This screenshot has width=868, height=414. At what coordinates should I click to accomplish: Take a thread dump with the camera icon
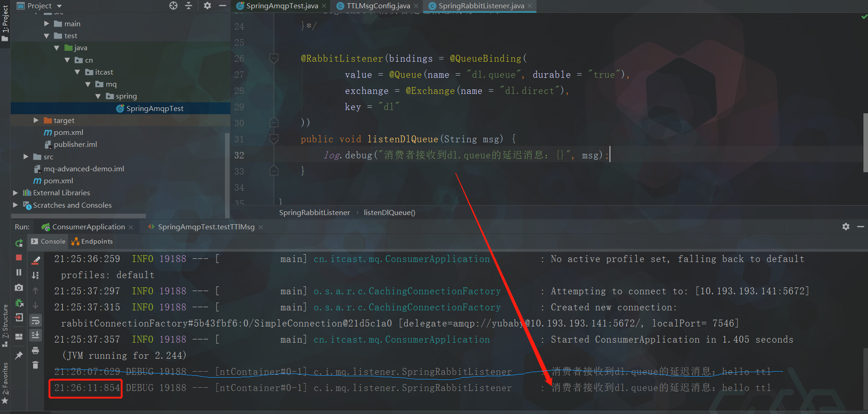tap(19, 287)
